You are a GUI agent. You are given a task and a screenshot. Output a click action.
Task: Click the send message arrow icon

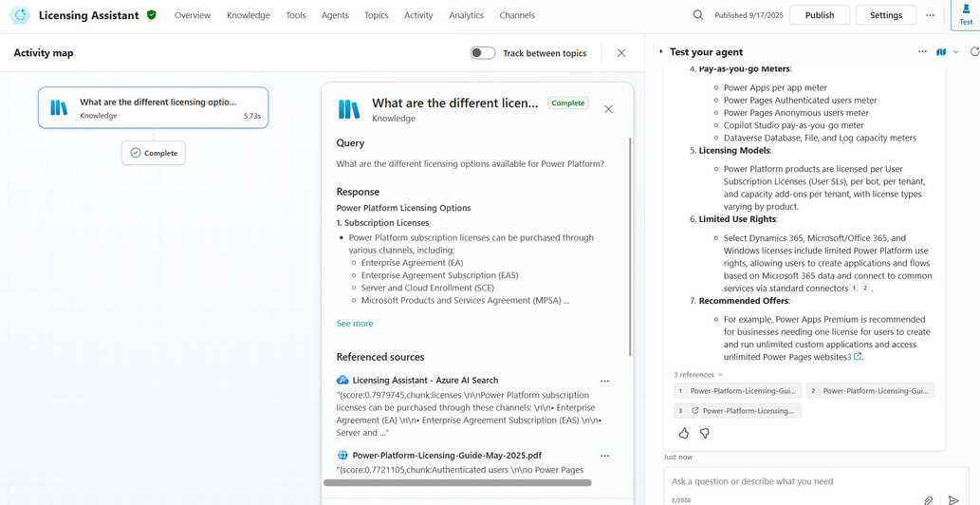(x=953, y=500)
